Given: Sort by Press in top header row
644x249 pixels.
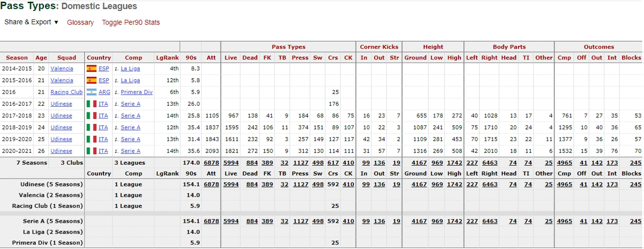Looking at the screenshot, I should pyautogui.click(x=300, y=58).
